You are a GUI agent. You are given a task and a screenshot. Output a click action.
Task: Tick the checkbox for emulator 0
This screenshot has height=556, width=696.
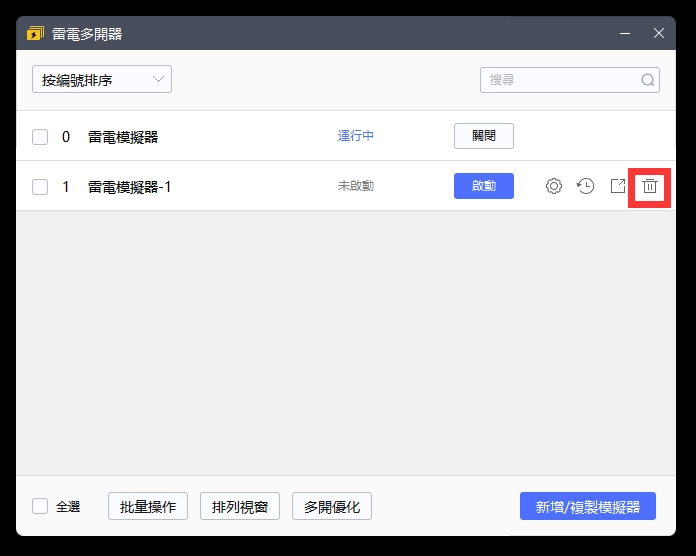point(40,137)
